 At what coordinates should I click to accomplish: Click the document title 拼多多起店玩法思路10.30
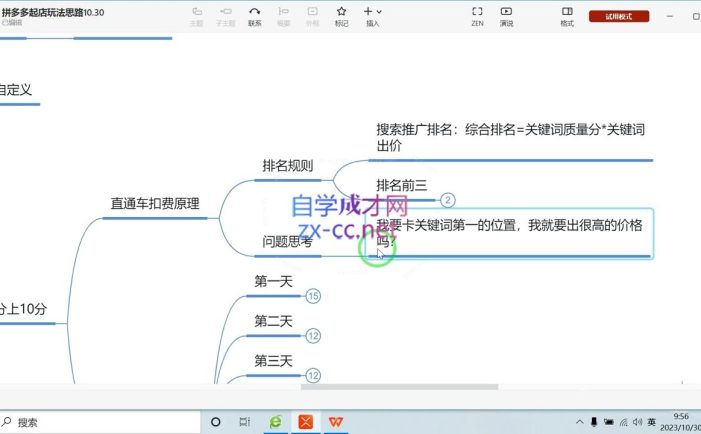click(x=53, y=13)
